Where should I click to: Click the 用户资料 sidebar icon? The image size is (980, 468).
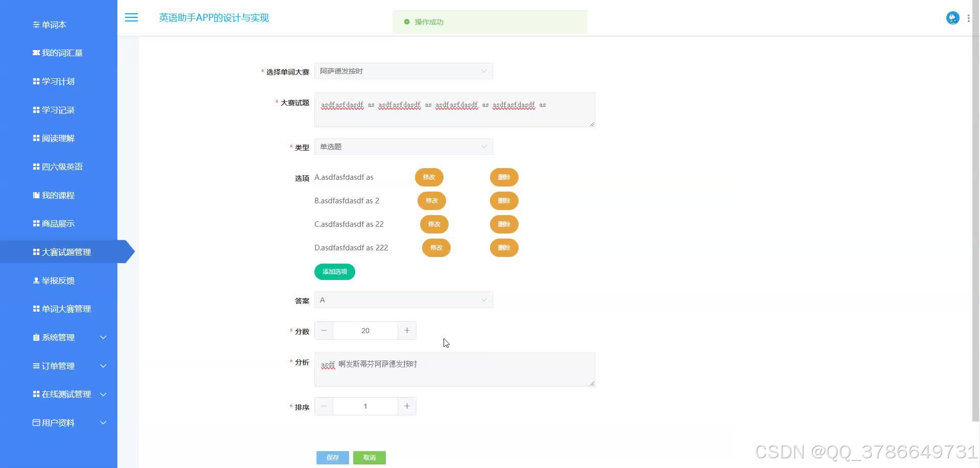point(36,423)
